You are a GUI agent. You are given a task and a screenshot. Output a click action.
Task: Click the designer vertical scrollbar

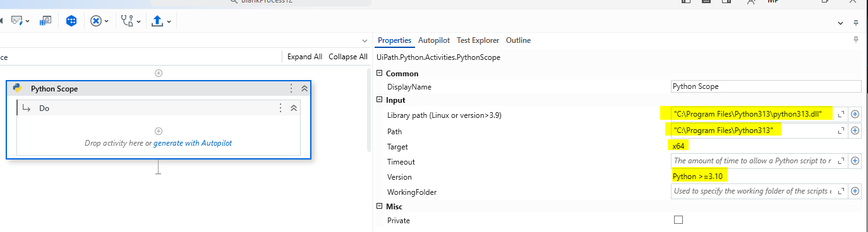pyautogui.click(x=370, y=110)
